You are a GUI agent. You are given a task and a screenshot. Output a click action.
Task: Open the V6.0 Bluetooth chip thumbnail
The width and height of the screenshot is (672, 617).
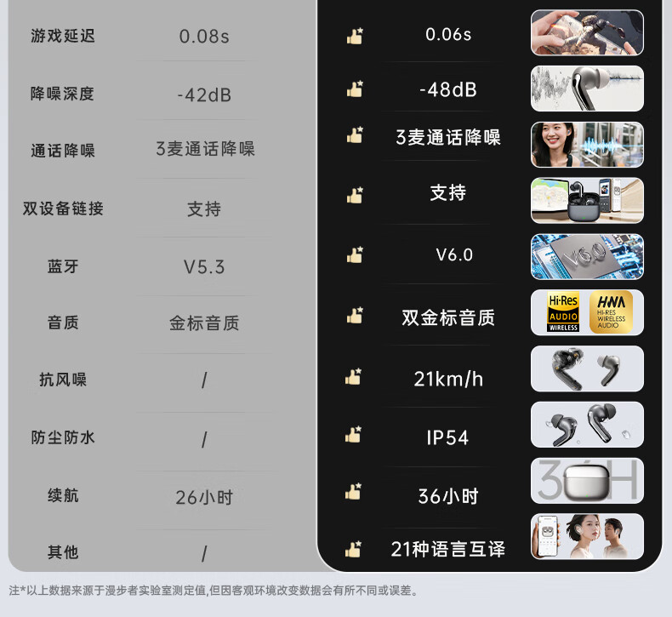click(x=587, y=256)
